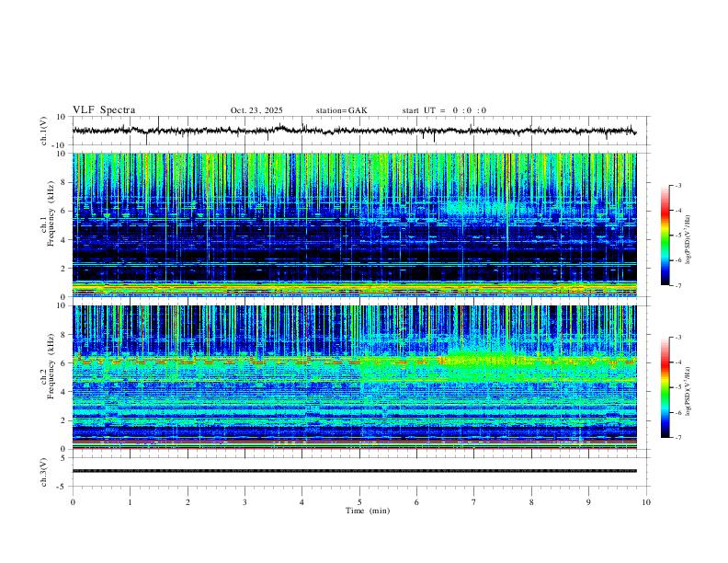Viewport: 728px width, 563px height.
Task: Click the 2 kHz tick on ch.2 frequency axis
Action: click(x=65, y=420)
